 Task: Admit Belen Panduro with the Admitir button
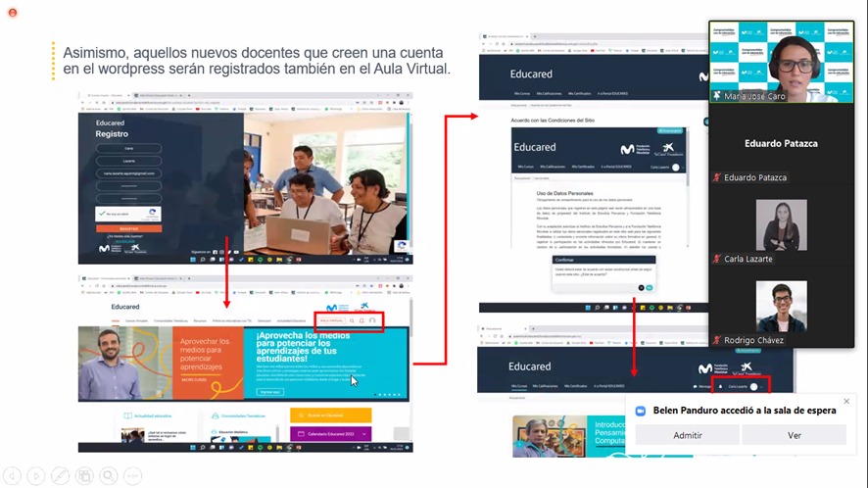687,435
